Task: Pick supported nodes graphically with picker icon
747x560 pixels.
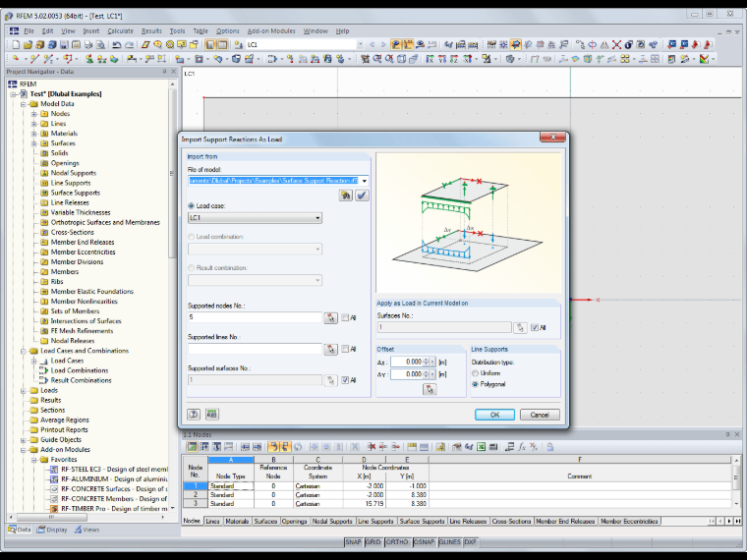Action: coord(330,317)
